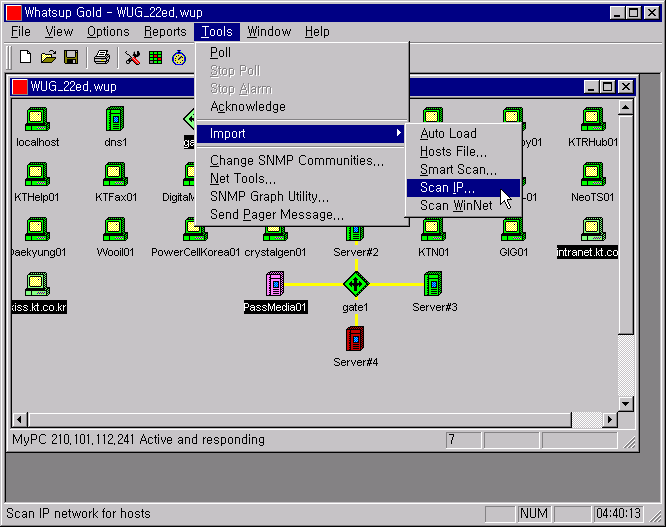The height and width of the screenshot is (527, 666).
Task: Select the dns1 server icon
Action: [115, 118]
